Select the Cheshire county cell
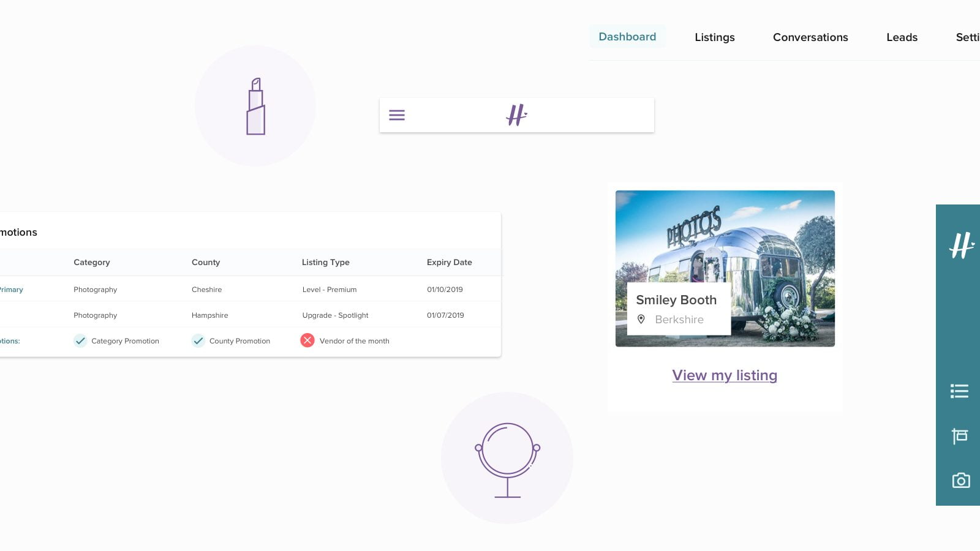Image resolution: width=980 pixels, height=551 pixels. (x=207, y=290)
